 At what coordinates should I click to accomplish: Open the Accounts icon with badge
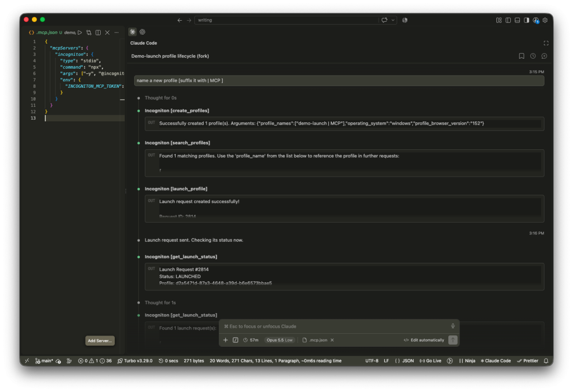[x=536, y=21]
